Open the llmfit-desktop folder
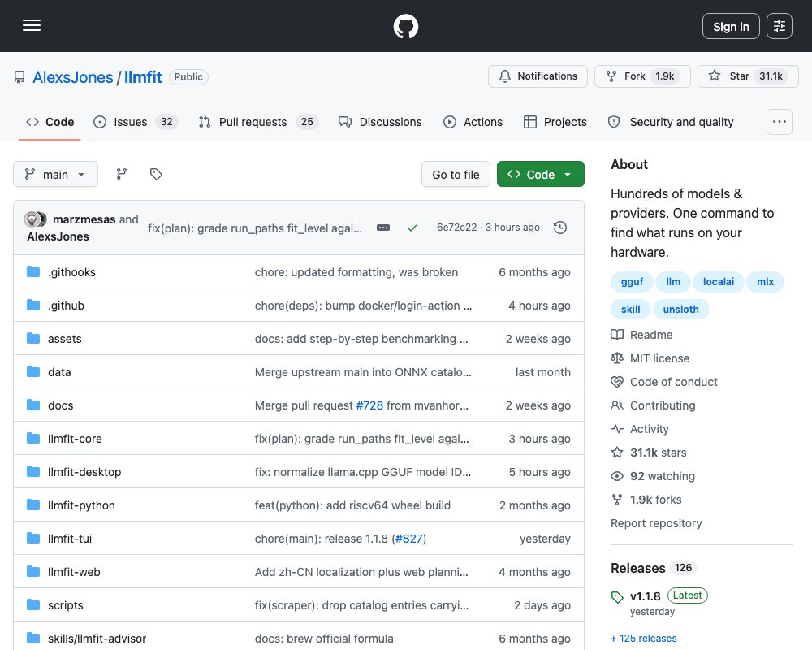812x650 pixels. tap(84, 472)
